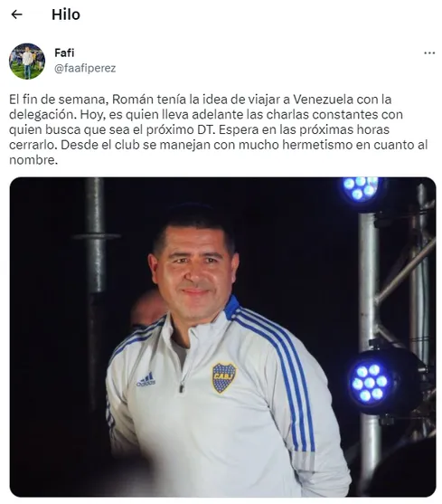Viewport: 442px width, 504px height.
Task: Click the blurred person behind the man
Action: pos(147,308)
